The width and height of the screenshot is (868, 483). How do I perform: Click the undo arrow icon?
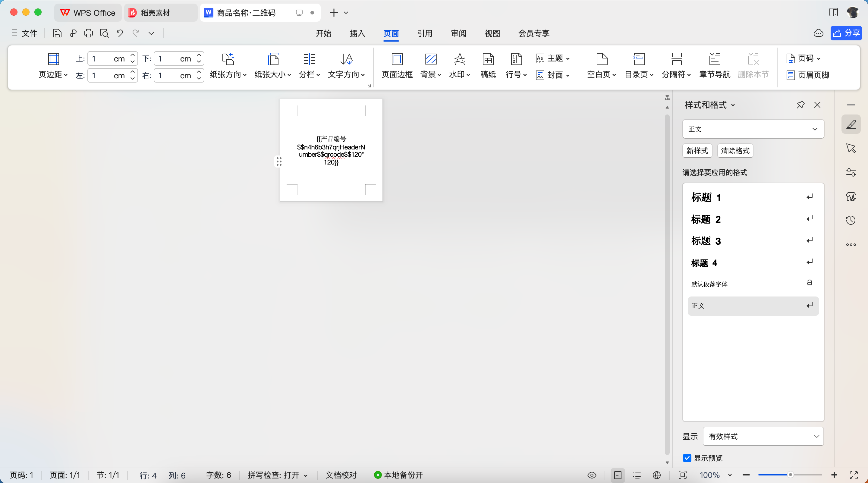[x=120, y=33]
